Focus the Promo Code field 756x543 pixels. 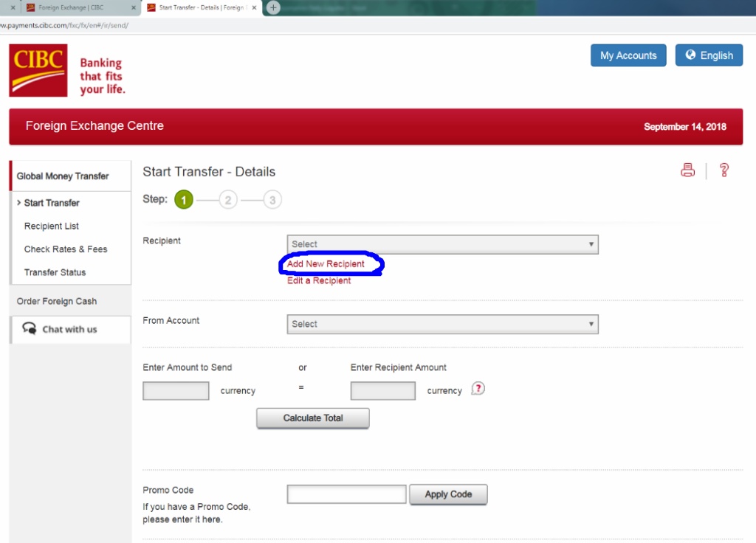click(x=347, y=494)
